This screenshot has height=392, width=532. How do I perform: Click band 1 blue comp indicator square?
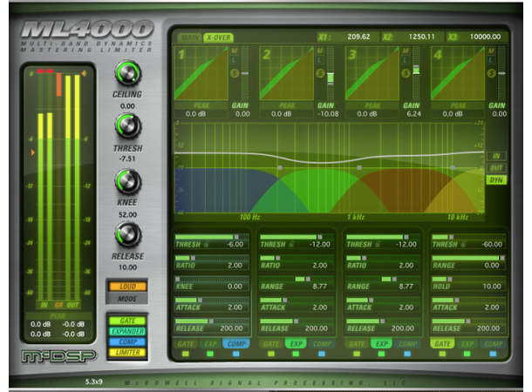[x=236, y=354]
